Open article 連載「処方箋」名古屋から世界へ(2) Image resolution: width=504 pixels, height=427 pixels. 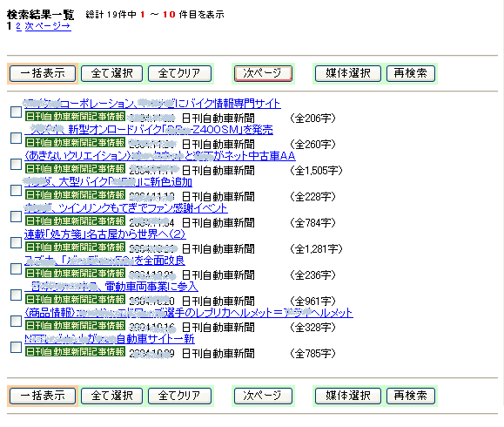(105, 234)
